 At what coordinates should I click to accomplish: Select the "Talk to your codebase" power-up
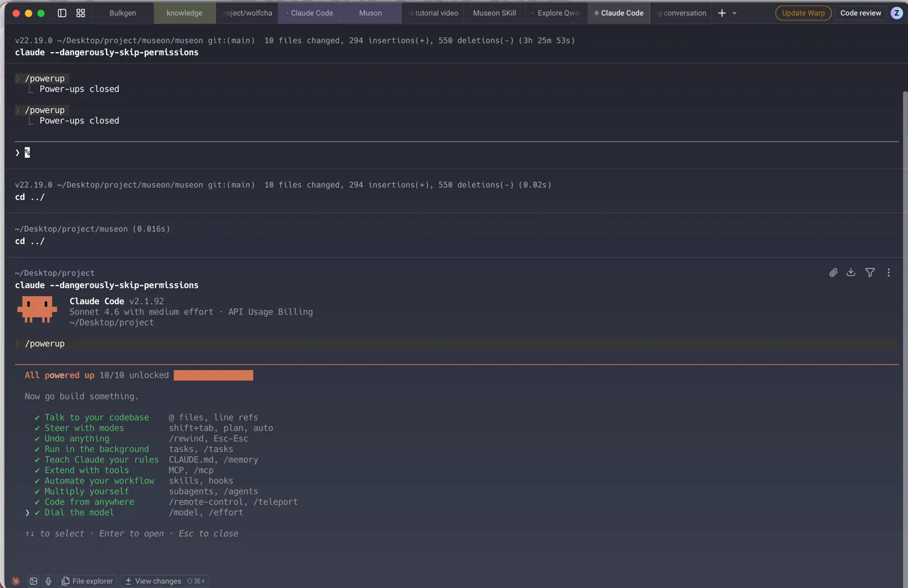coord(96,418)
